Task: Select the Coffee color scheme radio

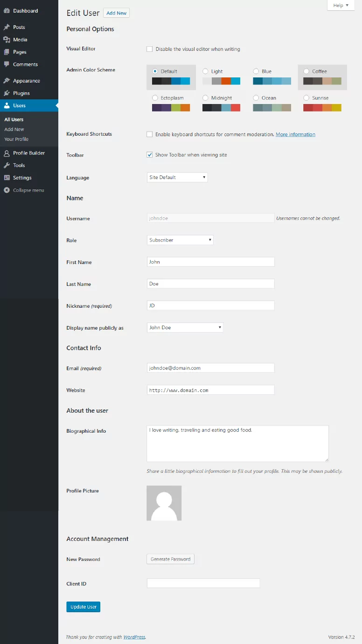Action: (x=306, y=71)
